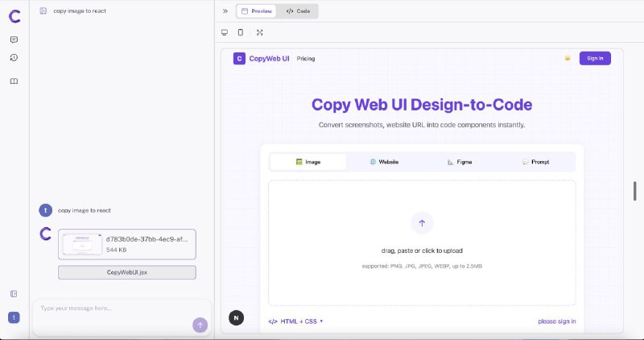This screenshot has width=644, height=340.
Task: Click the CopyWeb logo in sidebar top
Action: [x=14, y=16]
